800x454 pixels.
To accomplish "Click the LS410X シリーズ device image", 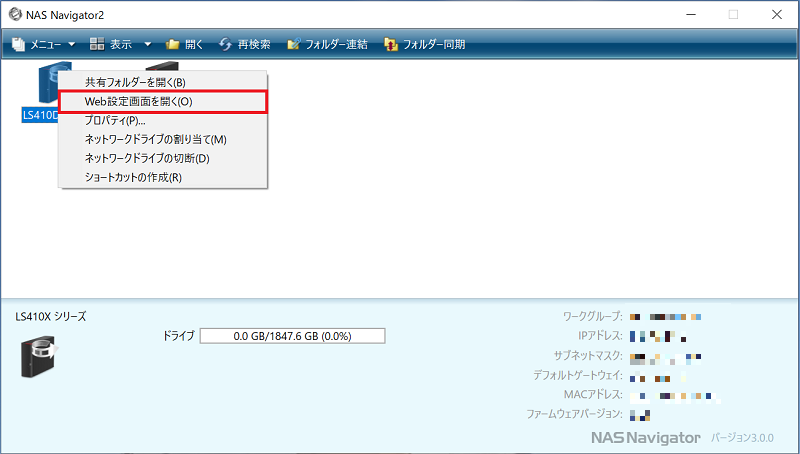I will pos(39,356).
